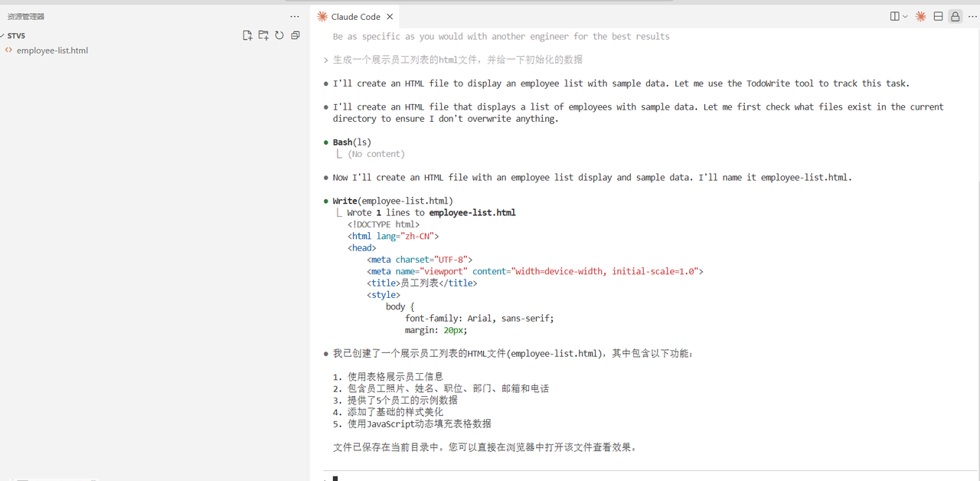Toggle the editor group lock
Image resolution: width=980 pixels, height=481 pixels.
(955, 16)
